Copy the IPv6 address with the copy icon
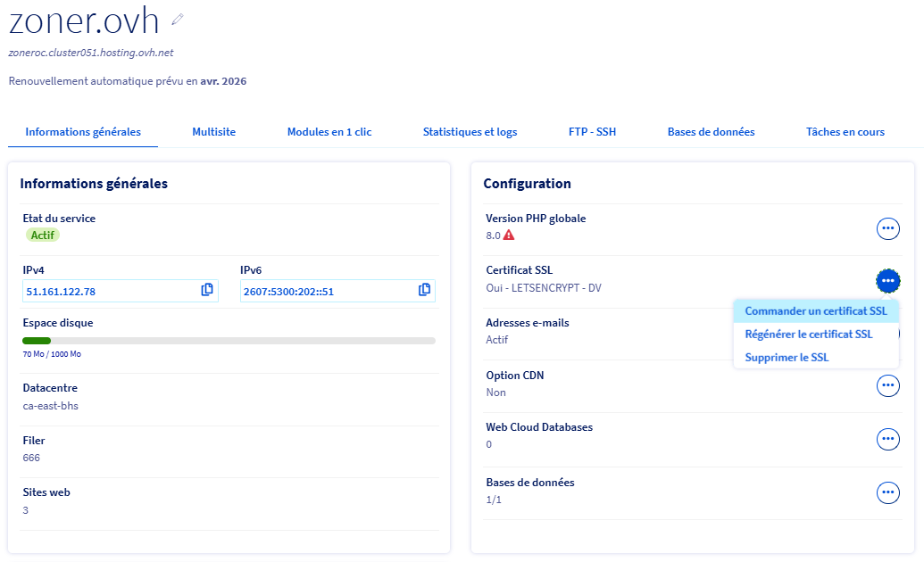This screenshot has width=924, height=562. (424, 290)
